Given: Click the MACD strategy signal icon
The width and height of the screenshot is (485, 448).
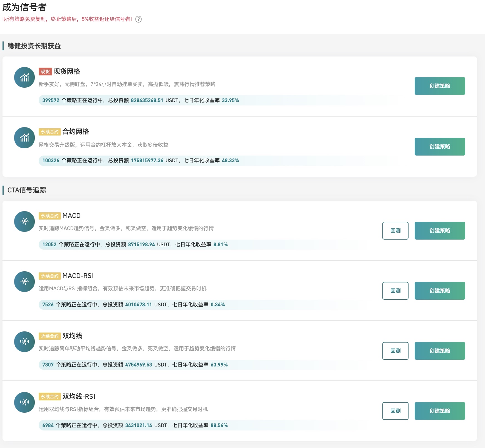Looking at the screenshot, I should 24,221.
